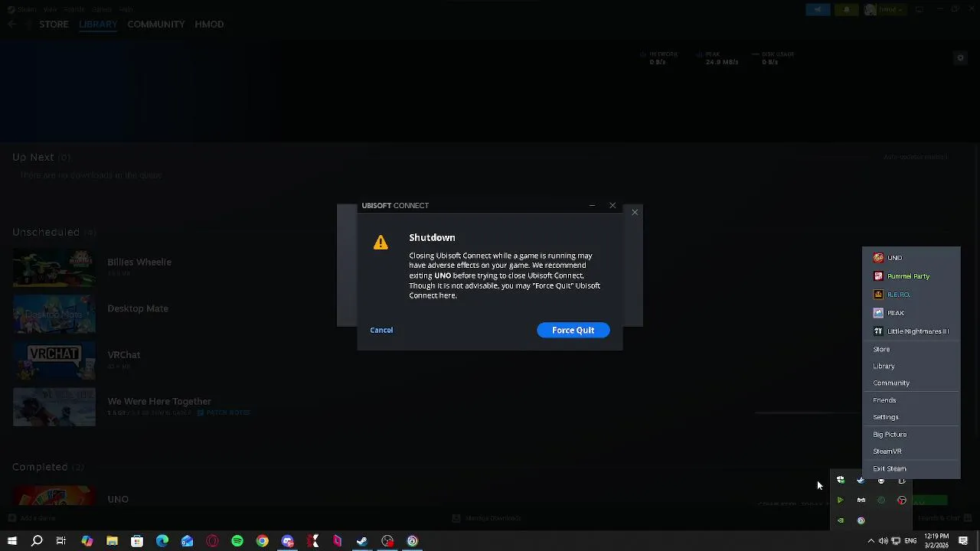Switch to Steam LIBRARY tab

[98, 24]
